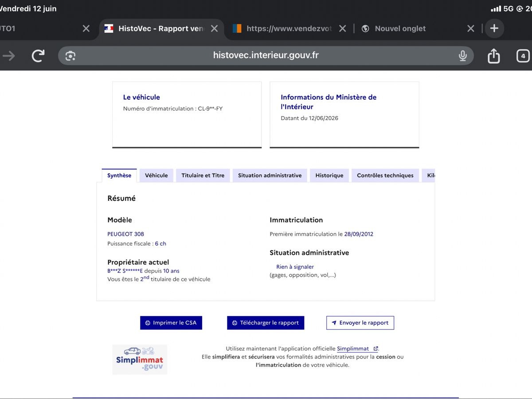The image size is (532, 399).
Task: Tap the cellular signal bars in status bar
Action: tap(496, 9)
